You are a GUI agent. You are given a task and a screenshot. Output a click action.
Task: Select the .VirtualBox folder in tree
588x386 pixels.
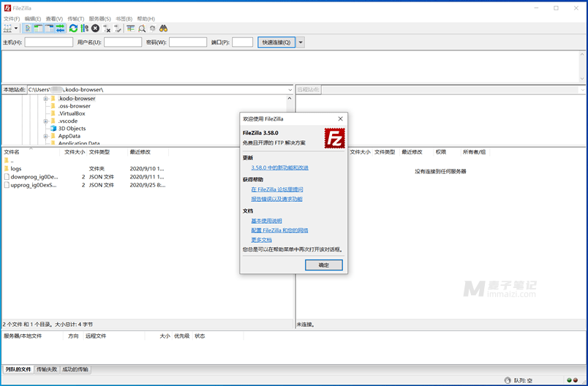(x=72, y=113)
